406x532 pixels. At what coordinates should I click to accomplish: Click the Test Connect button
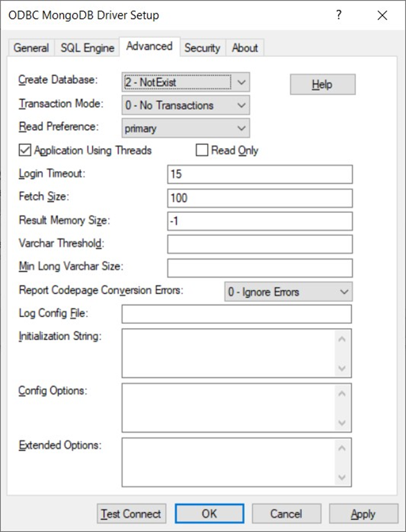(x=132, y=514)
